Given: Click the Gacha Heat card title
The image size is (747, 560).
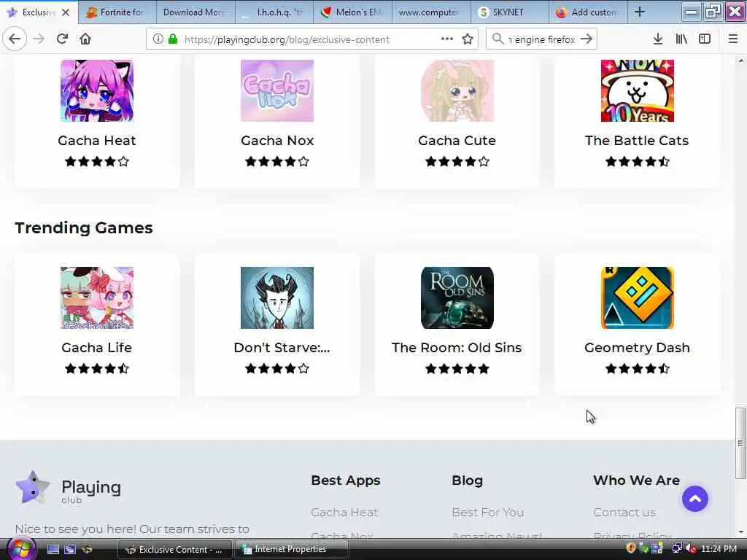Looking at the screenshot, I should (97, 141).
